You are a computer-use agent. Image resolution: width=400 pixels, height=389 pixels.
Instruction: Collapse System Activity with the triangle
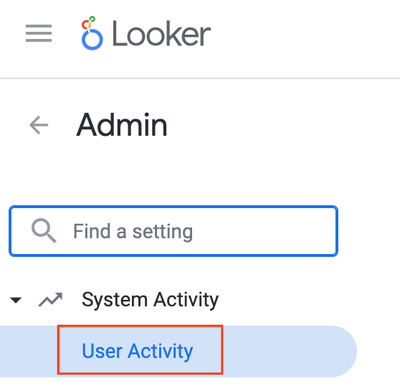point(16,300)
